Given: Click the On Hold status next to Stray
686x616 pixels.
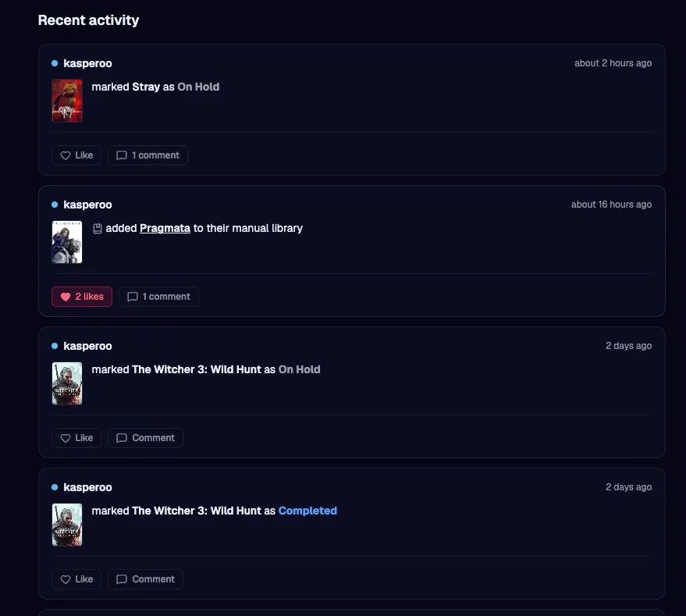Looking at the screenshot, I should [x=198, y=87].
